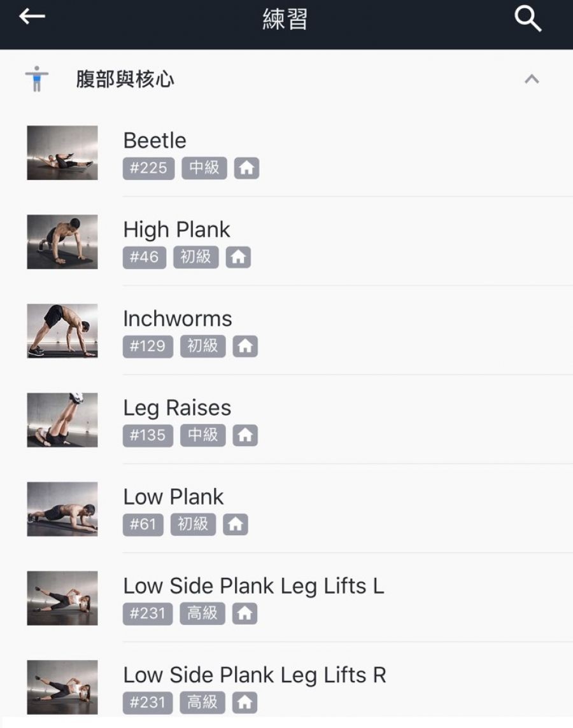Tap the back arrow icon
Screen dimensions: 573x728
32,17
